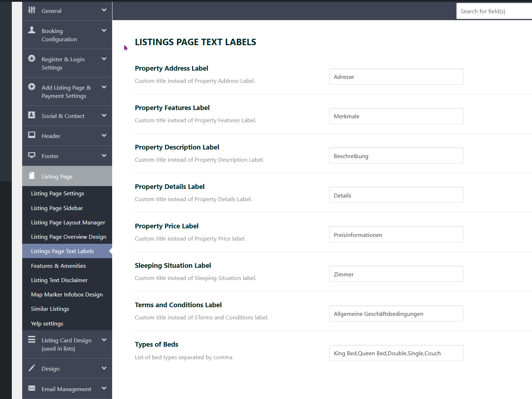Screen dimensions: 532x399
Task: Open the General menu
Action: pos(67,11)
